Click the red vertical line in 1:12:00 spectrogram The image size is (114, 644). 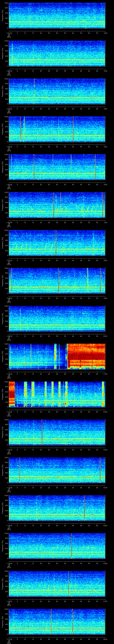pyautogui.click(x=42, y=432)
